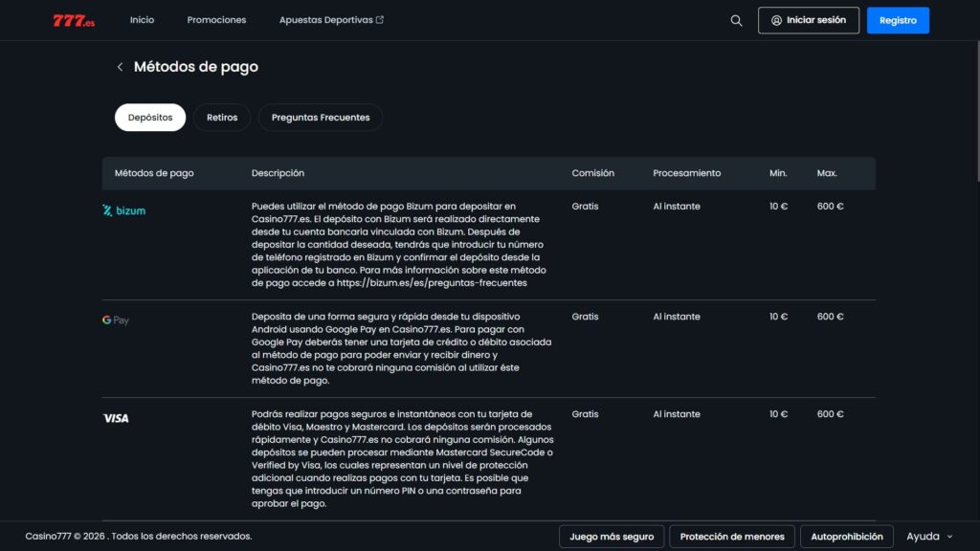Open Promociones in the top navigation
980x551 pixels.
[216, 20]
